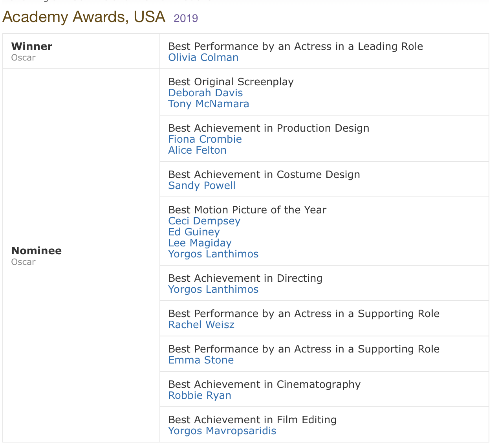Click the Deborah Davis link
The image size is (498, 448).
pos(205,93)
